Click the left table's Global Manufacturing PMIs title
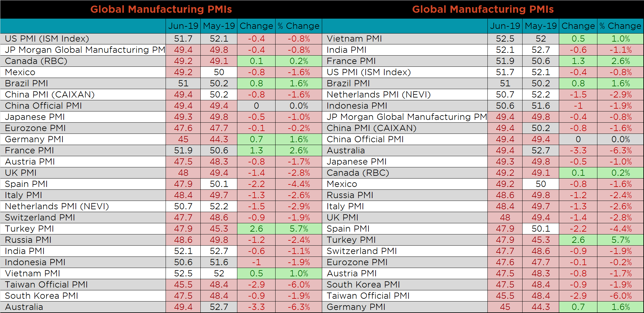The width and height of the screenshot is (644, 313). (x=161, y=9)
